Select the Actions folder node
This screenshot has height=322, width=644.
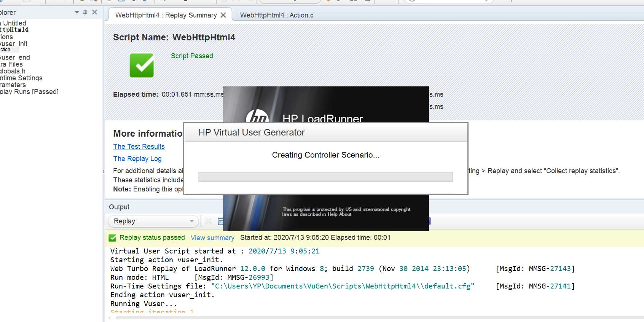6,37
